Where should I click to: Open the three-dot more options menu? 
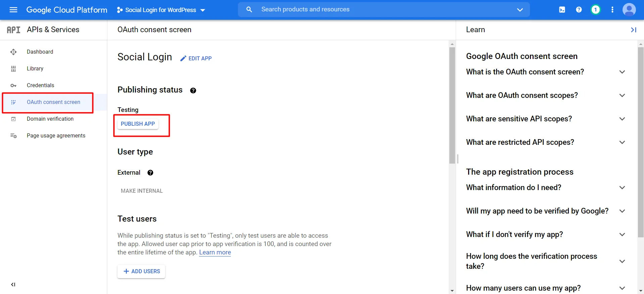click(x=612, y=10)
